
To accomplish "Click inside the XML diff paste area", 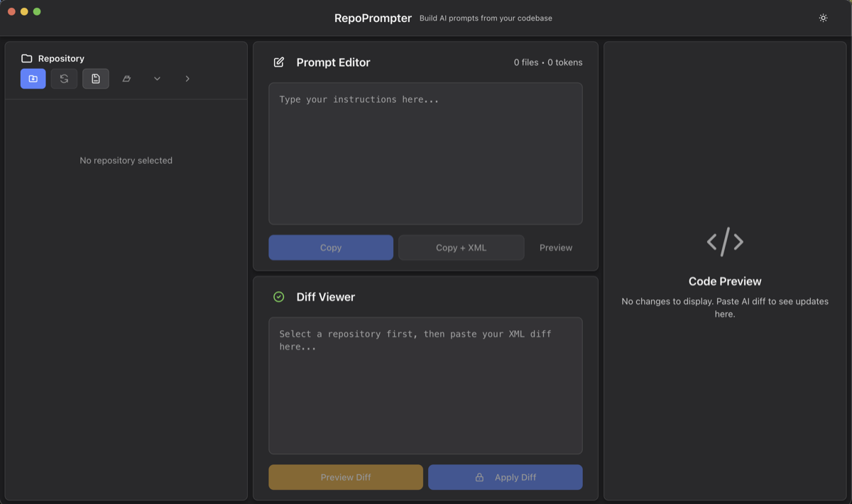I will point(425,385).
